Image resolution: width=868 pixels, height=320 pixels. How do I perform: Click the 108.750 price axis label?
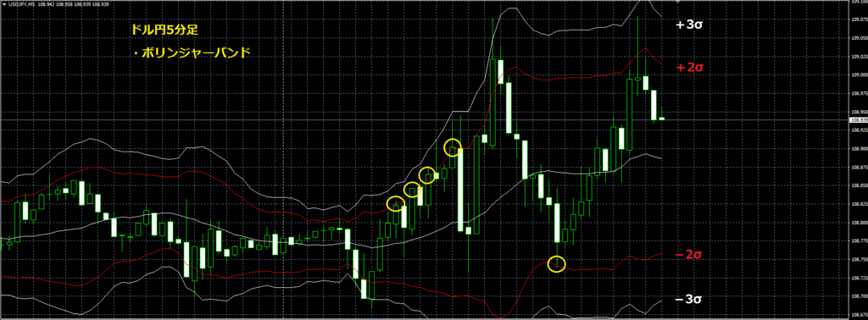click(x=860, y=259)
